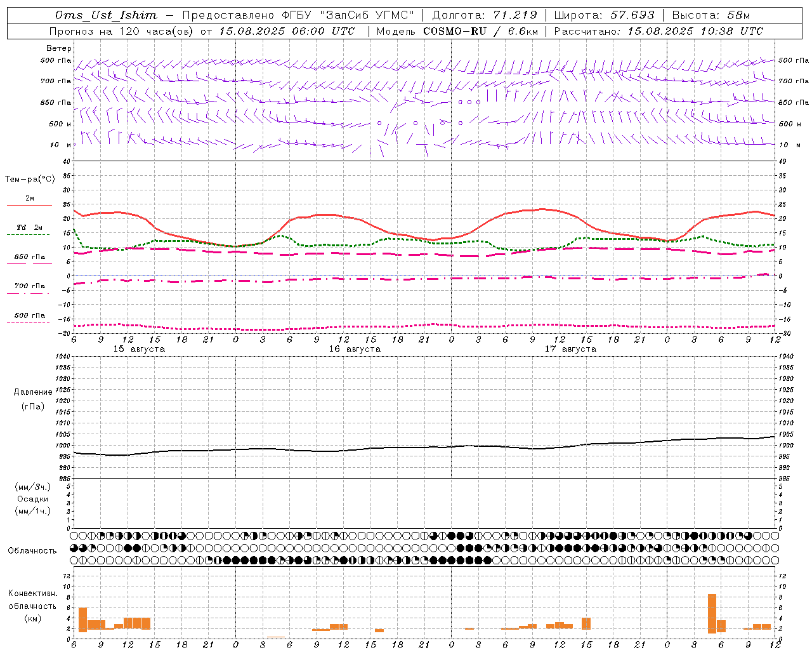Click the 700 гПа temperature legend label
The image size is (812, 650).
(x=30, y=286)
